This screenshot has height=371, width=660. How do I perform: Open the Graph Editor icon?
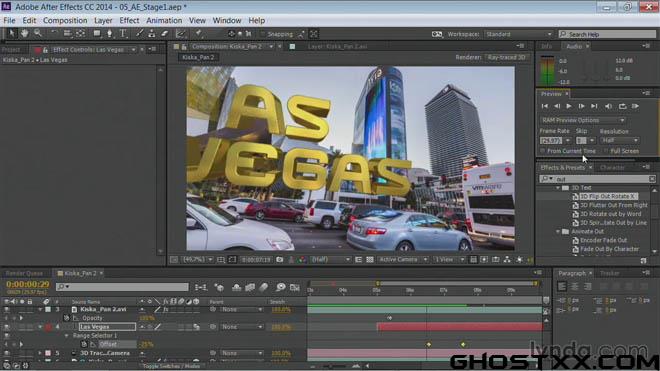295,288
